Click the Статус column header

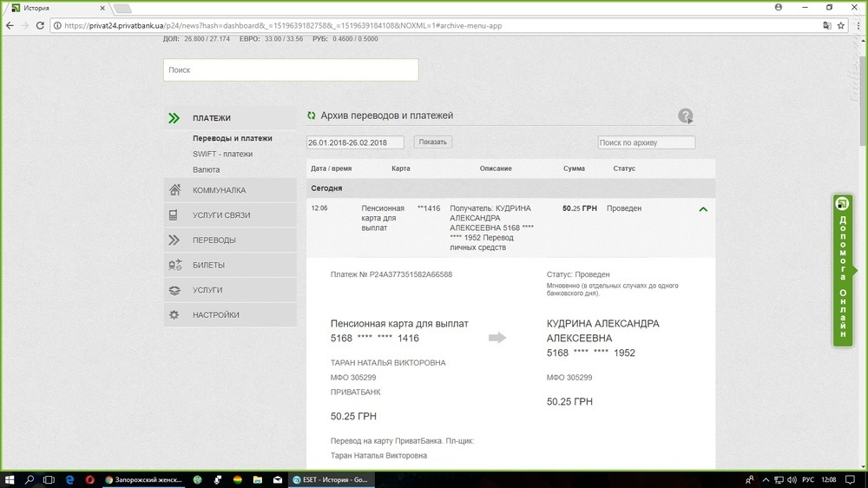click(x=624, y=168)
